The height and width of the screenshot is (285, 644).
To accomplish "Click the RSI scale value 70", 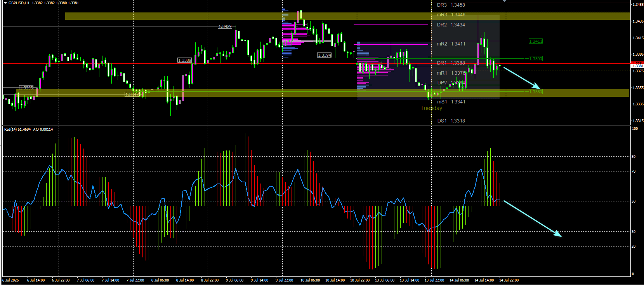I will point(634,171).
